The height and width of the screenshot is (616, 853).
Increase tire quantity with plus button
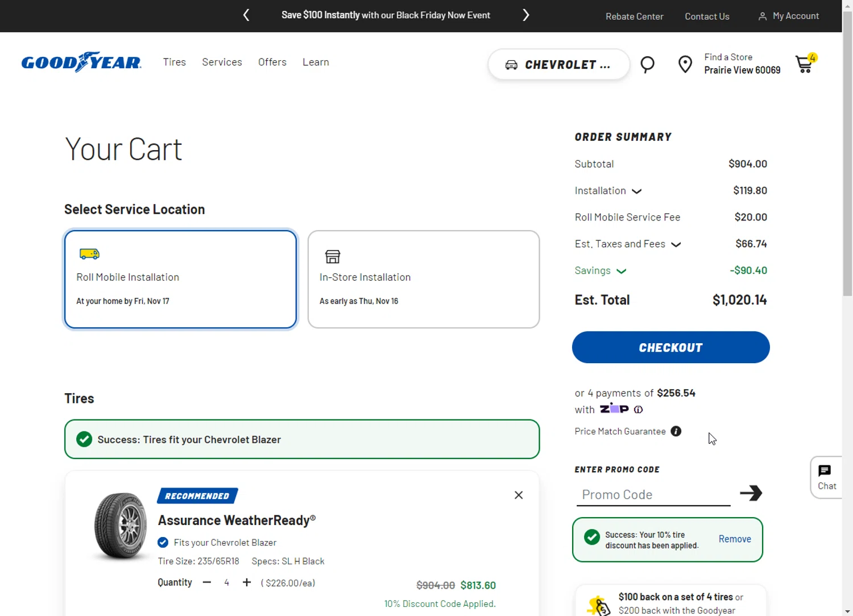coord(247,582)
